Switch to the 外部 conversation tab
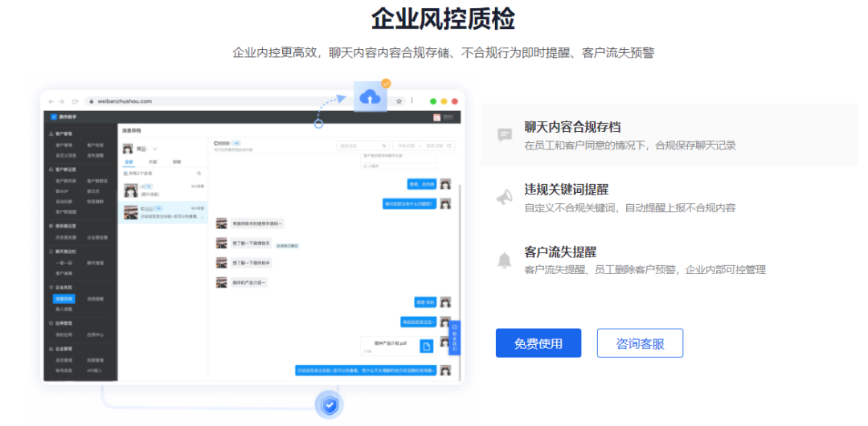868x426 pixels. tap(153, 162)
